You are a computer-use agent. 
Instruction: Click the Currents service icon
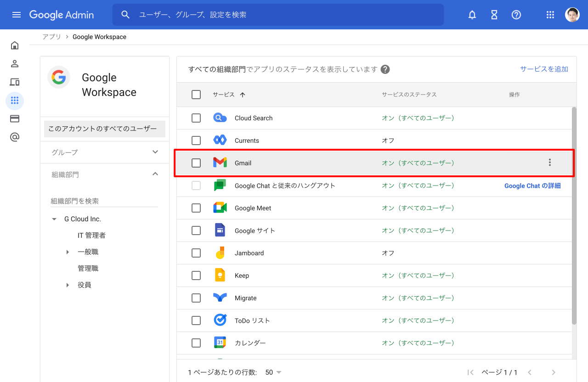pyautogui.click(x=220, y=140)
